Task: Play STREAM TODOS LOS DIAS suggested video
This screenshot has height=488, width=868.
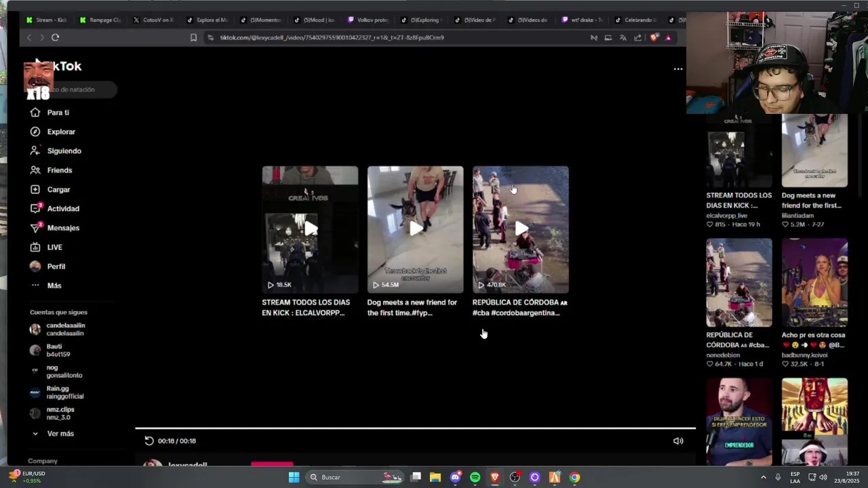Action: [x=310, y=229]
